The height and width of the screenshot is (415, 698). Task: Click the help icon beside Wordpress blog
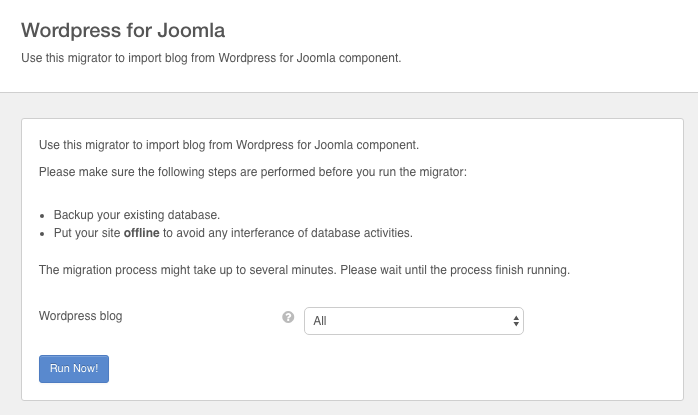[288, 317]
